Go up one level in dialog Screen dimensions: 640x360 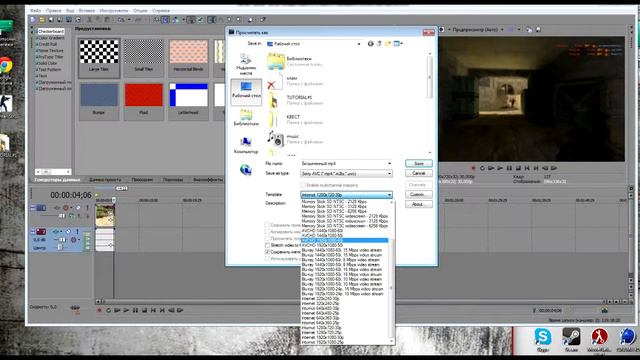(379, 44)
